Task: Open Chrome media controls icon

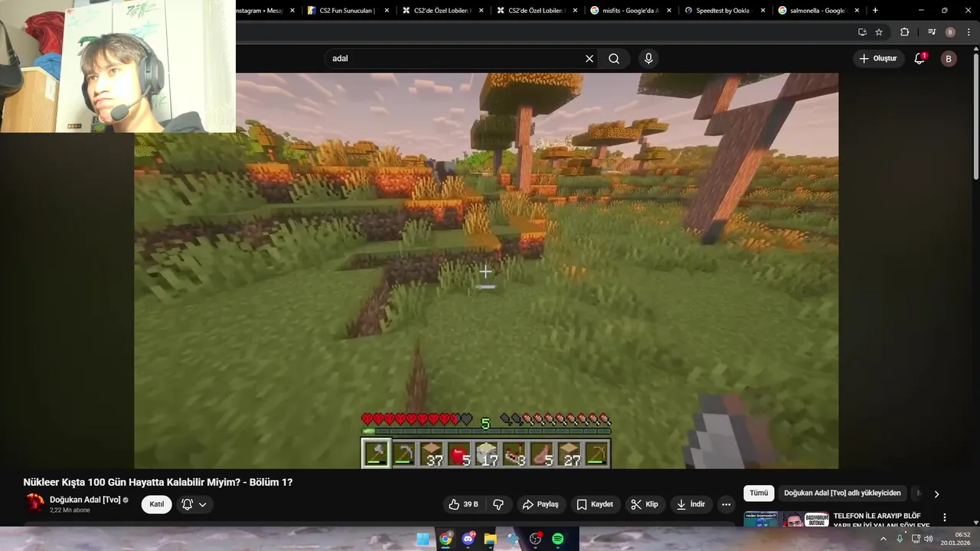Action: (x=932, y=32)
